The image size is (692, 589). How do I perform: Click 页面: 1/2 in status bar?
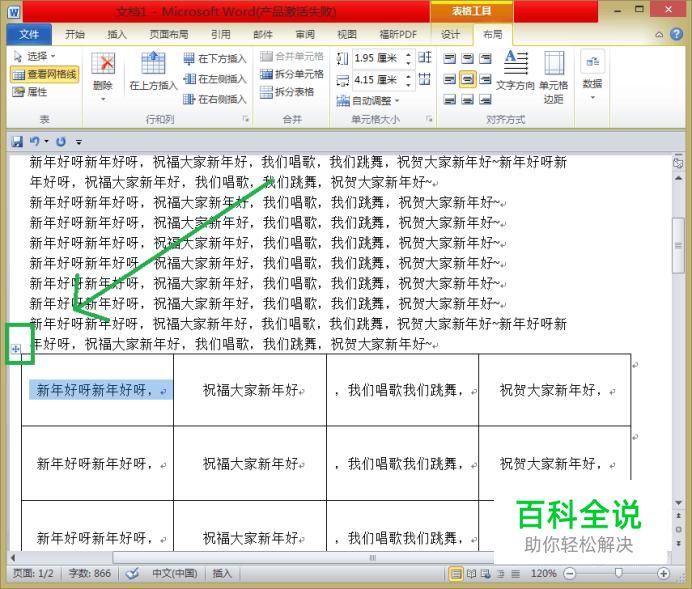point(33,574)
